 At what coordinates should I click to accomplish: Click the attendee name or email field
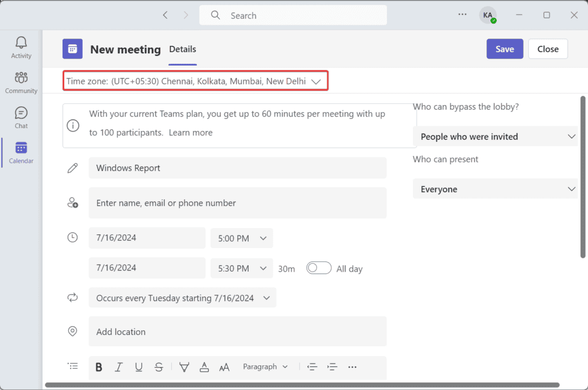pyautogui.click(x=237, y=203)
